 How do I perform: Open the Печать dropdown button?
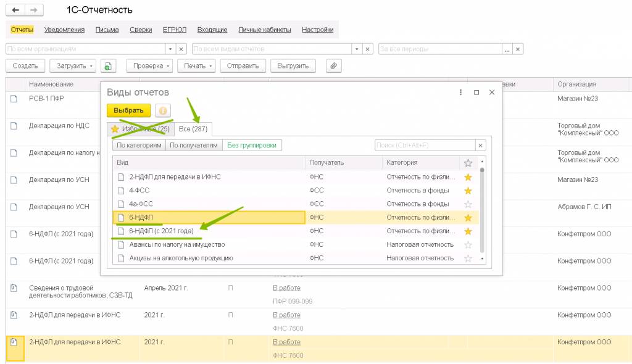tap(196, 66)
